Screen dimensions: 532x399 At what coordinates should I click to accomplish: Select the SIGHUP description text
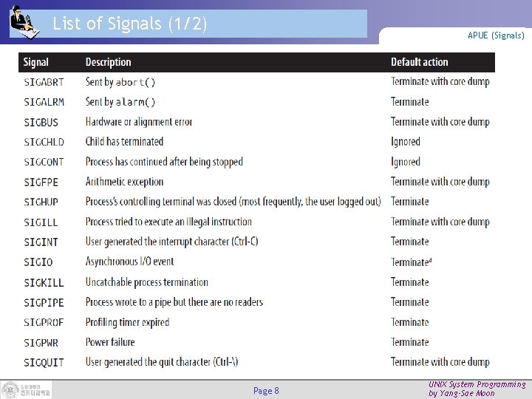click(233, 202)
